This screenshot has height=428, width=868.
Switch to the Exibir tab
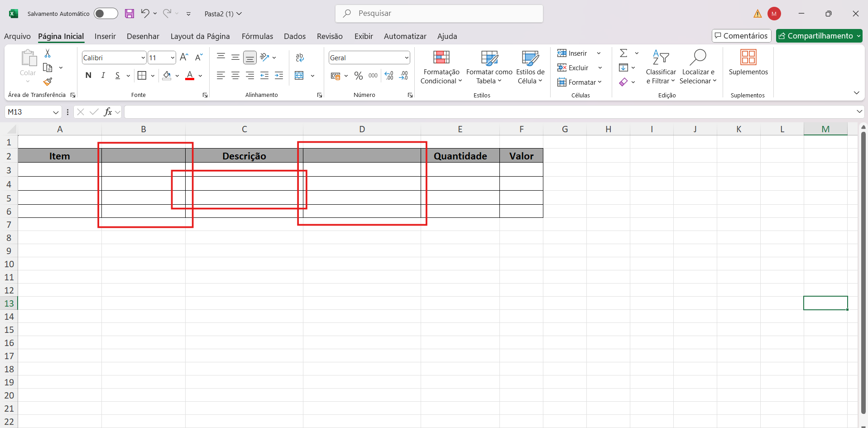point(364,36)
